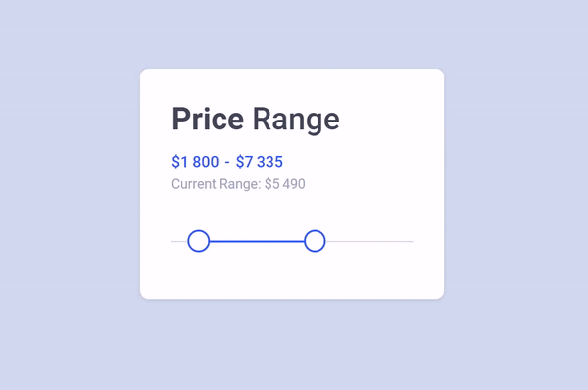Click the blue selected track between handles
This screenshot has width=588, height=390.
coord(257,241)
